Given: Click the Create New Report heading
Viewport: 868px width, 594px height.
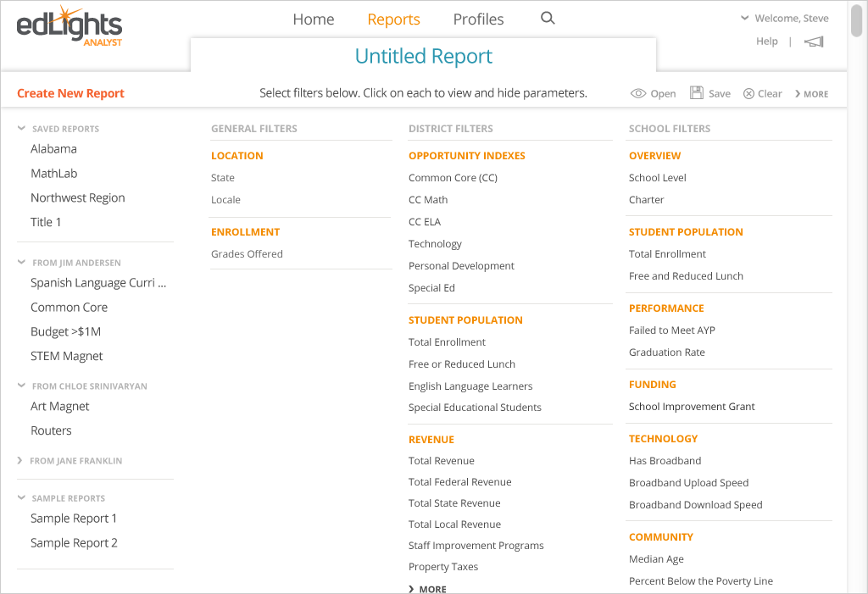Looking at the screenshot, I should pos(70,93).
